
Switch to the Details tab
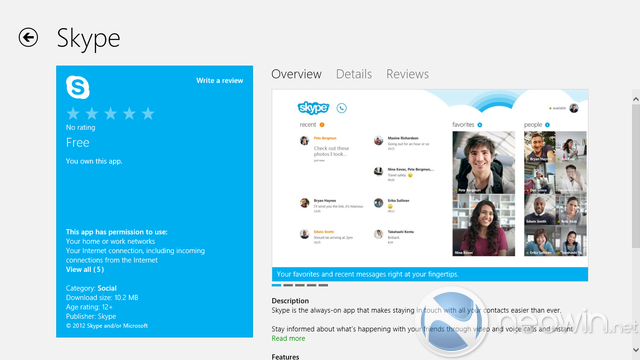point(354,74)
